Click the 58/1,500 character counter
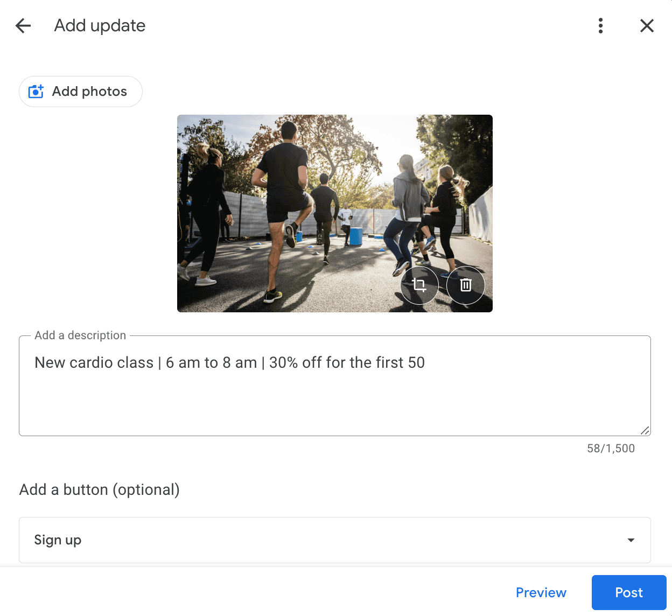The height and width of the screenshot is (616, 672). 611,448
